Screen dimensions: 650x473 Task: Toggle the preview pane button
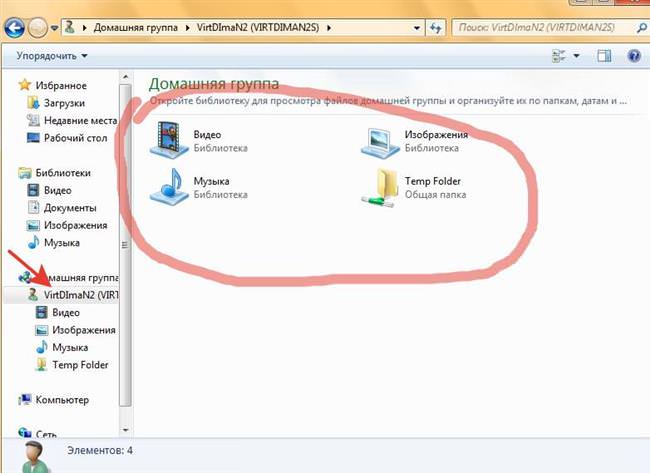pos(604,56)
